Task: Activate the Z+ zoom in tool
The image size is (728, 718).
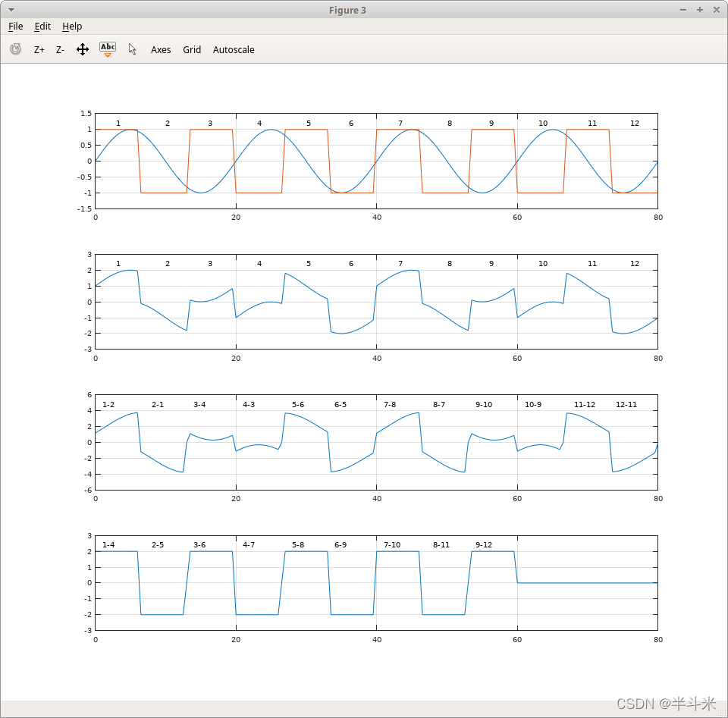Action: tap(39, 50)
